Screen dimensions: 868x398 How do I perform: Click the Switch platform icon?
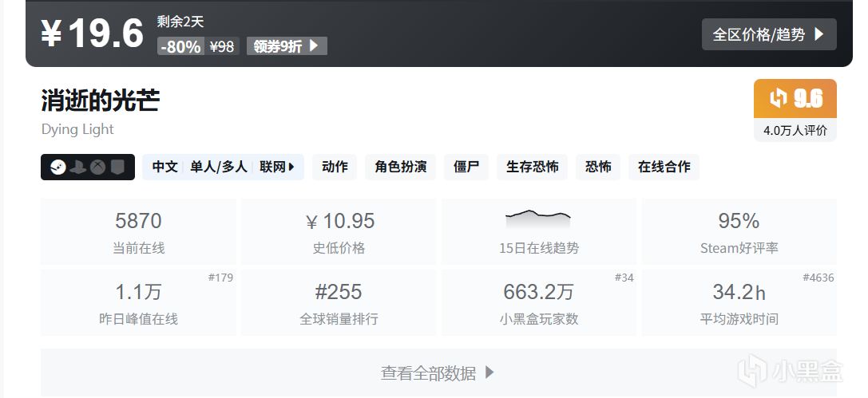click(117, 167)
